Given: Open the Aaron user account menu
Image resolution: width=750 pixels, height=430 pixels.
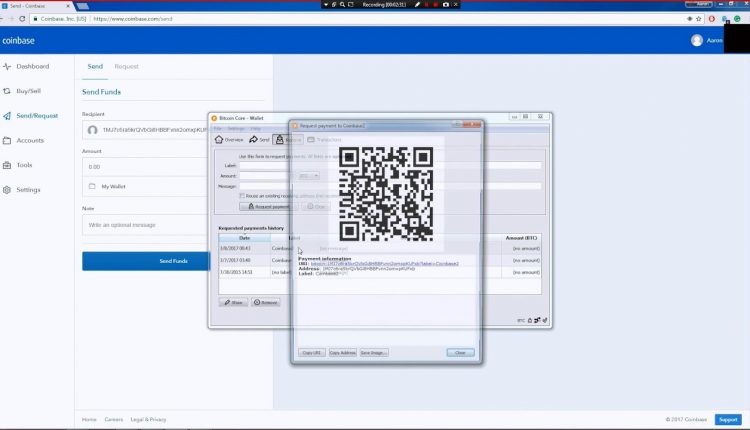Looking at the screenshot, I should (x=707, y=41).
